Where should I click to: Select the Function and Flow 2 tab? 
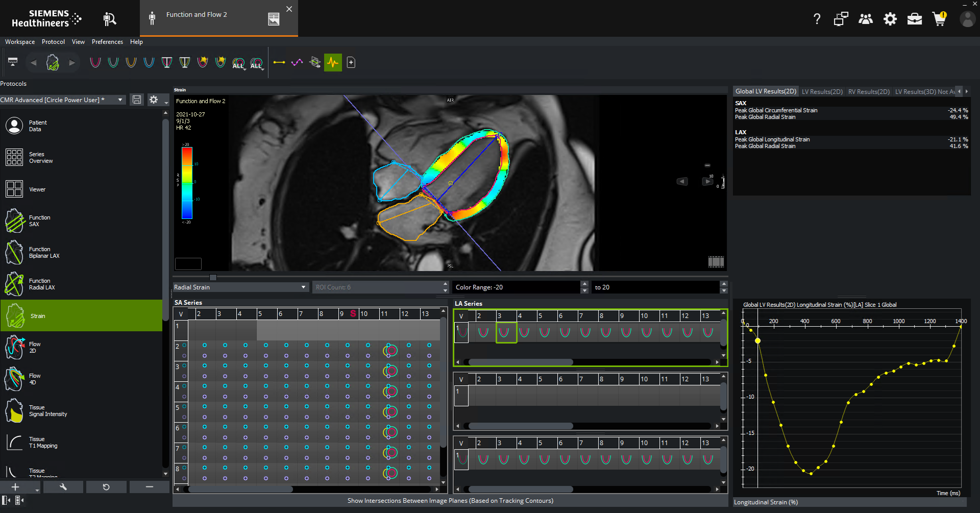pos(196,14)
